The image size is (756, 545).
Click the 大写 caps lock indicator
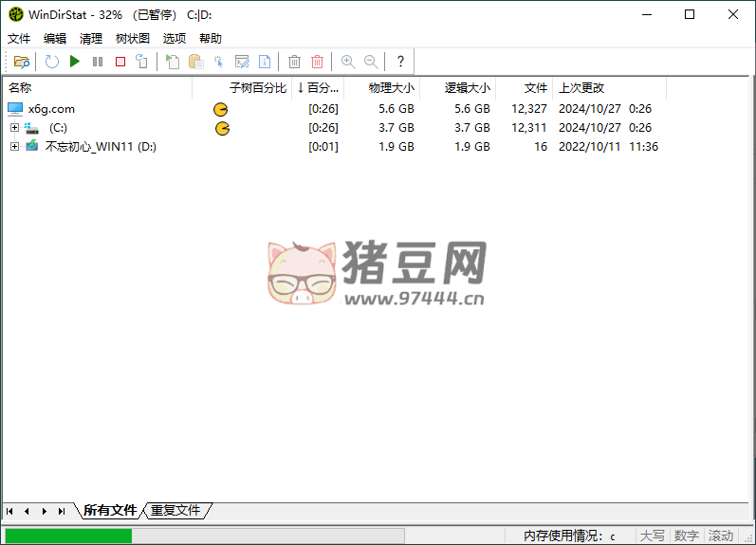click(x=652, y=536)
